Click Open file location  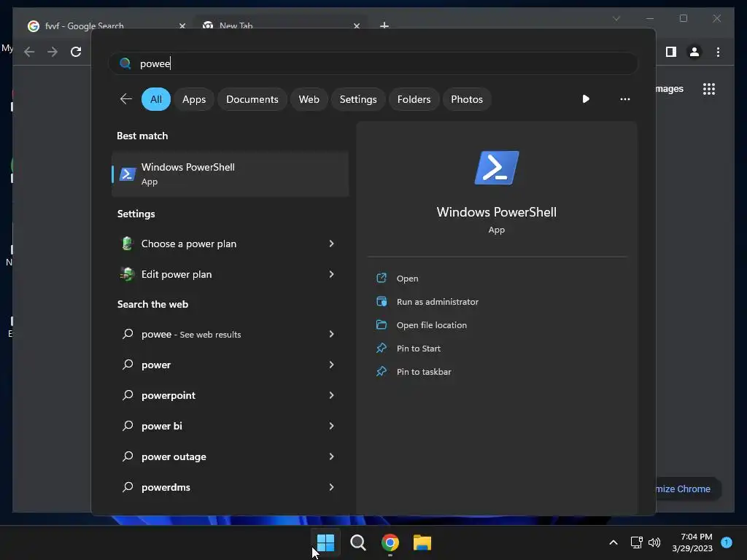(432, 324)
